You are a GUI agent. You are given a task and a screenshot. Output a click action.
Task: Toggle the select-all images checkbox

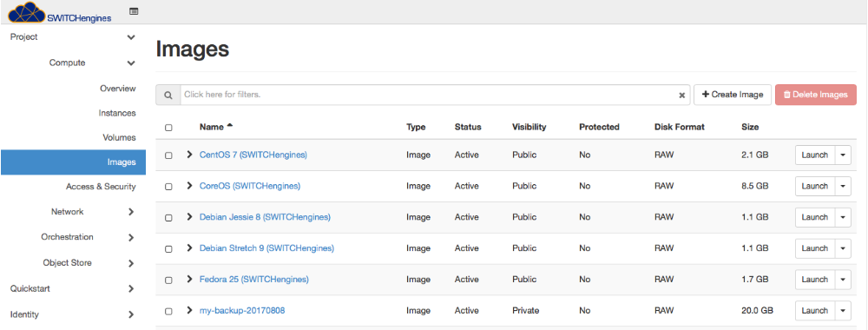tap(168, 128)
